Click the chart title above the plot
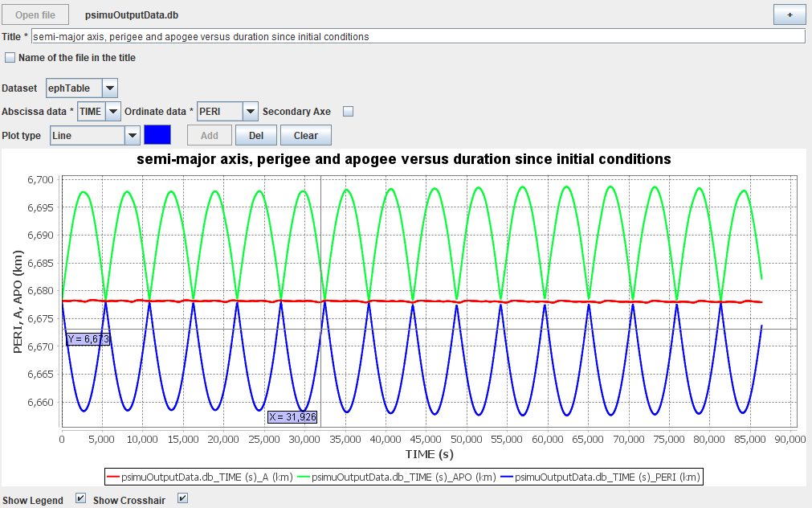The image size is (812, 508). (x=404, y=159)
